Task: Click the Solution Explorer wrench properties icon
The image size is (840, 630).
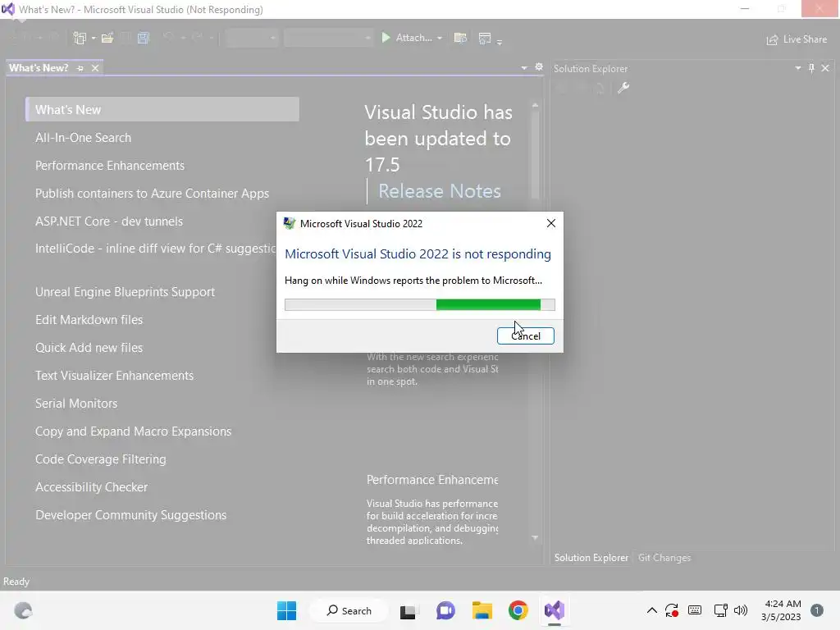Action: coord(623,88)
